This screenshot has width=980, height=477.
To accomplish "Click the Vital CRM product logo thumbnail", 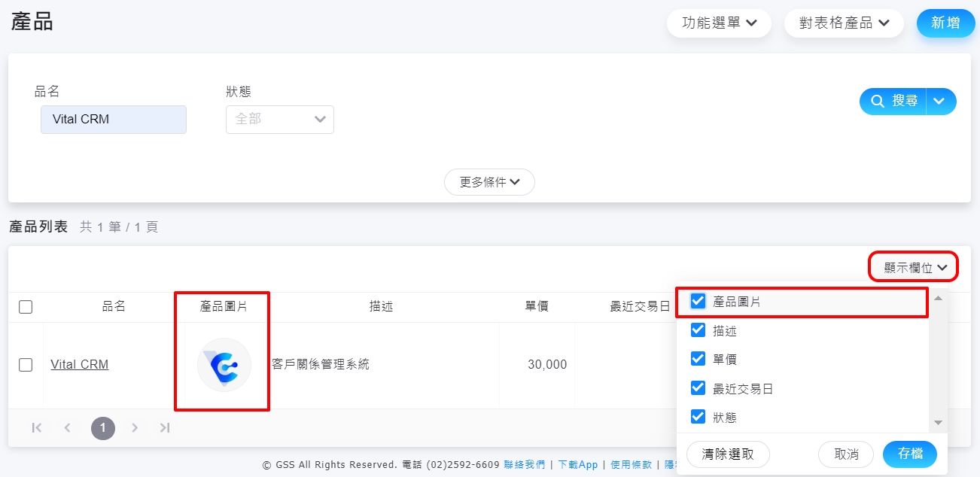I will 224,365.
